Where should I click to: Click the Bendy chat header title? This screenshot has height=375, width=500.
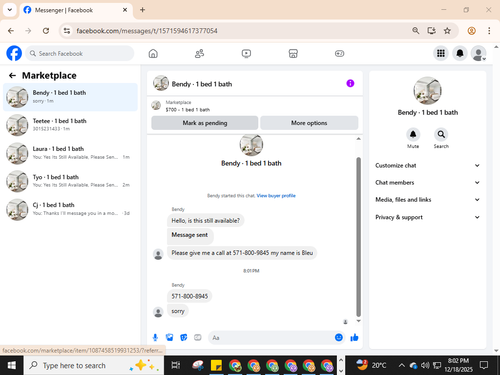coord(202,84)
